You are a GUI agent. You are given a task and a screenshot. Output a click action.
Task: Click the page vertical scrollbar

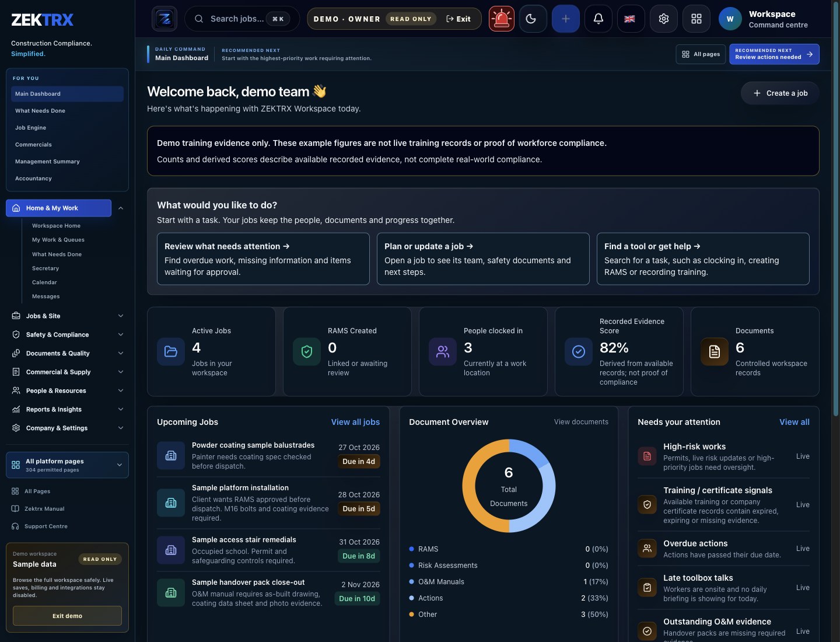point(835,210)
